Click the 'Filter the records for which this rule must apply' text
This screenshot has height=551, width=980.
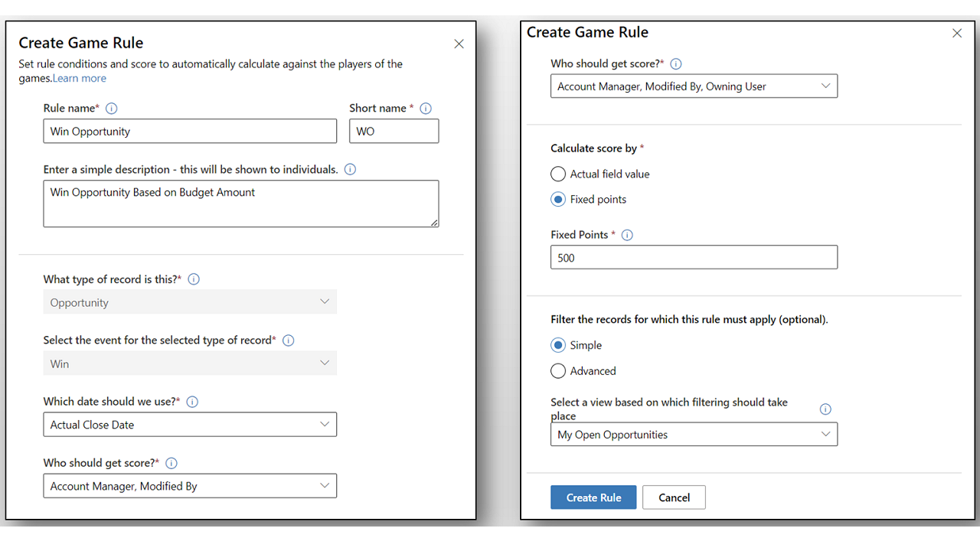(x=689, y=320)
